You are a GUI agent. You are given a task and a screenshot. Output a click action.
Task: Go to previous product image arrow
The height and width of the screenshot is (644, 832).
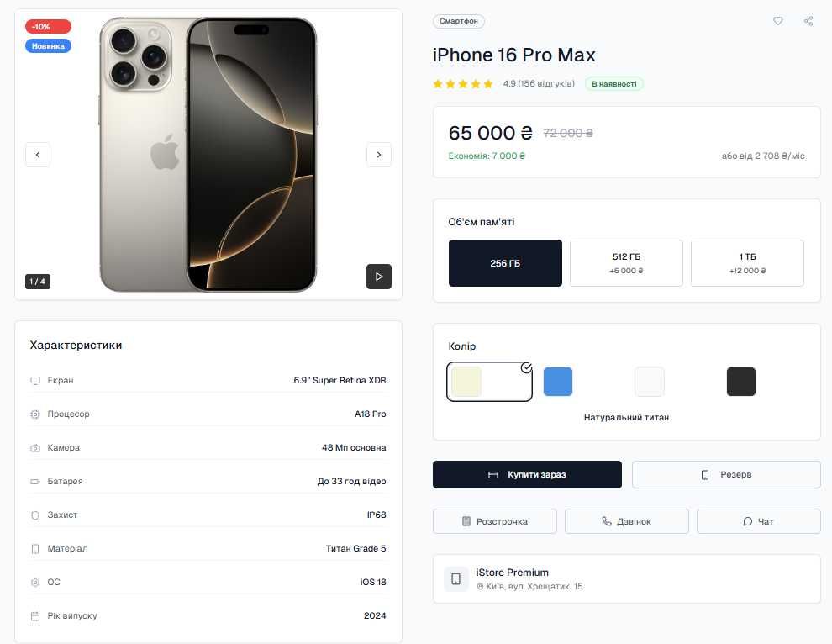click(38, 155)
